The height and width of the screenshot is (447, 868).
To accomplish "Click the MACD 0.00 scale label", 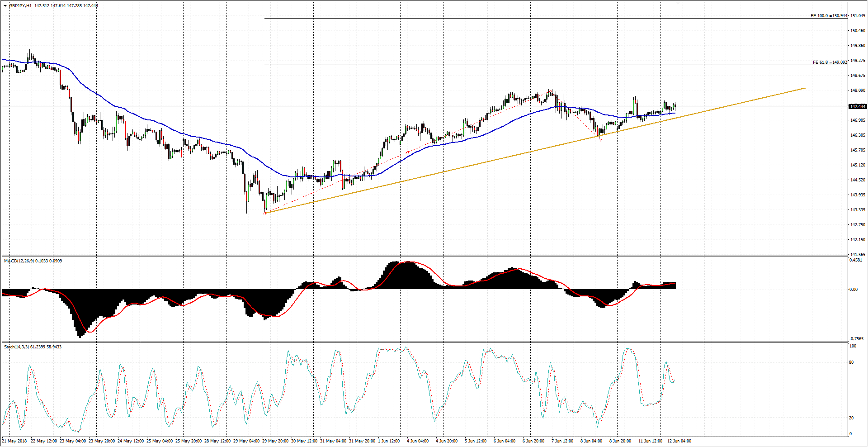I will pos(854,290).
